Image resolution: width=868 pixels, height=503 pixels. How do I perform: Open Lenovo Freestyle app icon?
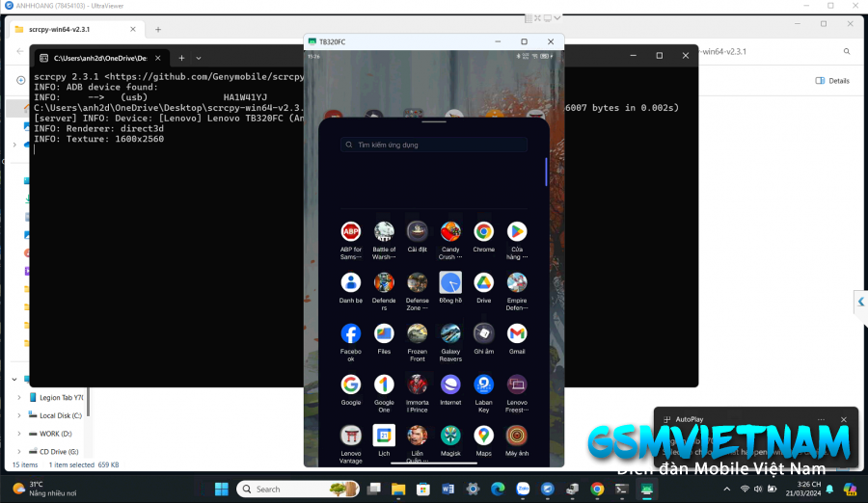pyautogui.click(x=517, y=384)
